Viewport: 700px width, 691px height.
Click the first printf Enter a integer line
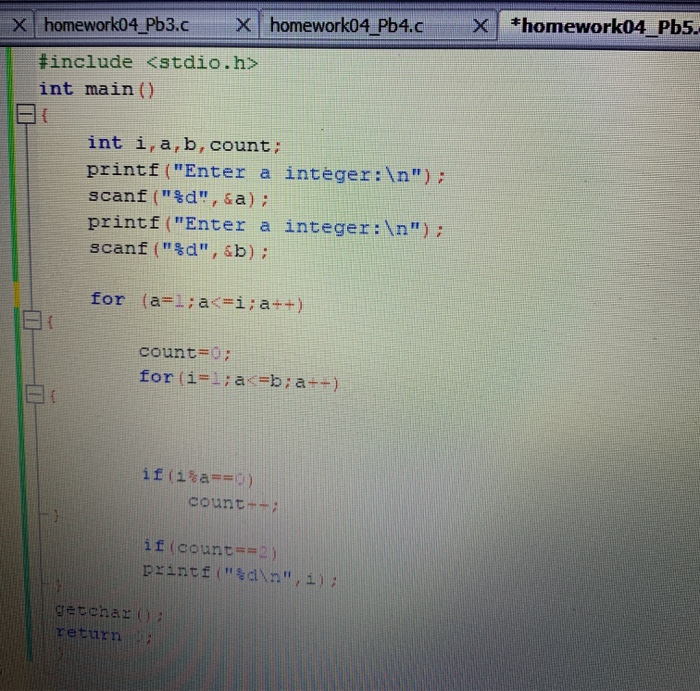coord(266,173)
